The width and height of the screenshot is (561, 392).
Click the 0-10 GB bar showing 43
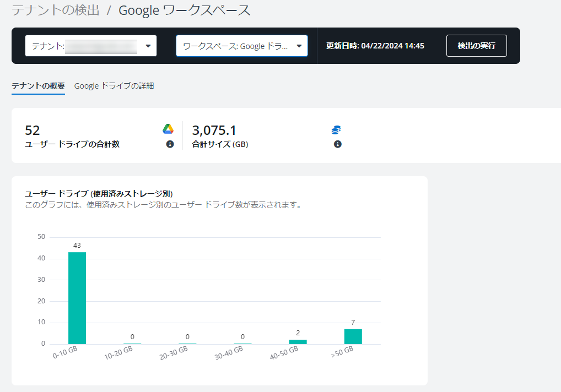coord(77,298)
